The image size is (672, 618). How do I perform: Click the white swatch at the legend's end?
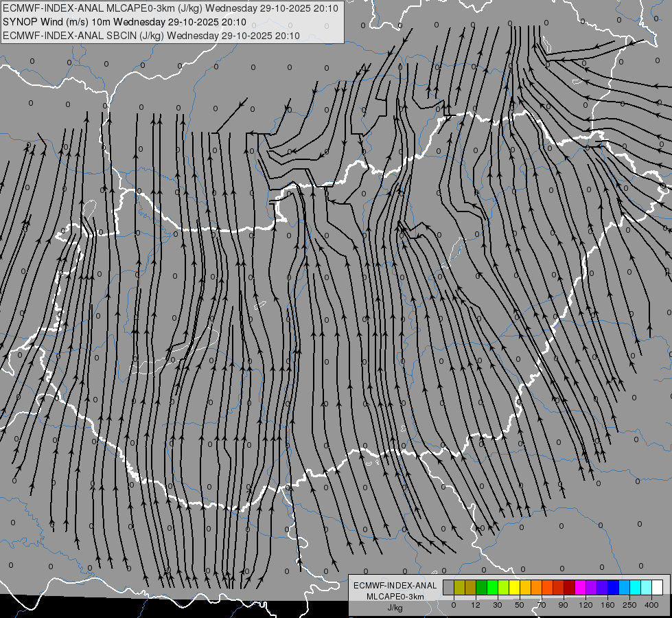click(658, 587)
